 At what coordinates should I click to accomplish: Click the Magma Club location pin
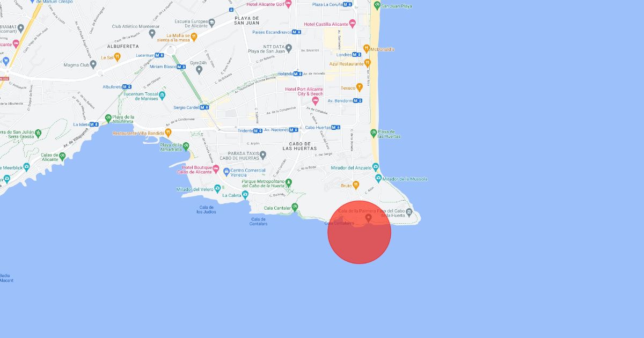(x=93, y=64)
